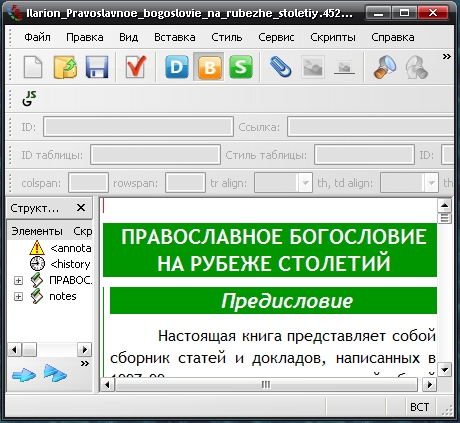460x423 pixels.
Task: Show more toolbar buttons via the top chevron
Action: 447,56
